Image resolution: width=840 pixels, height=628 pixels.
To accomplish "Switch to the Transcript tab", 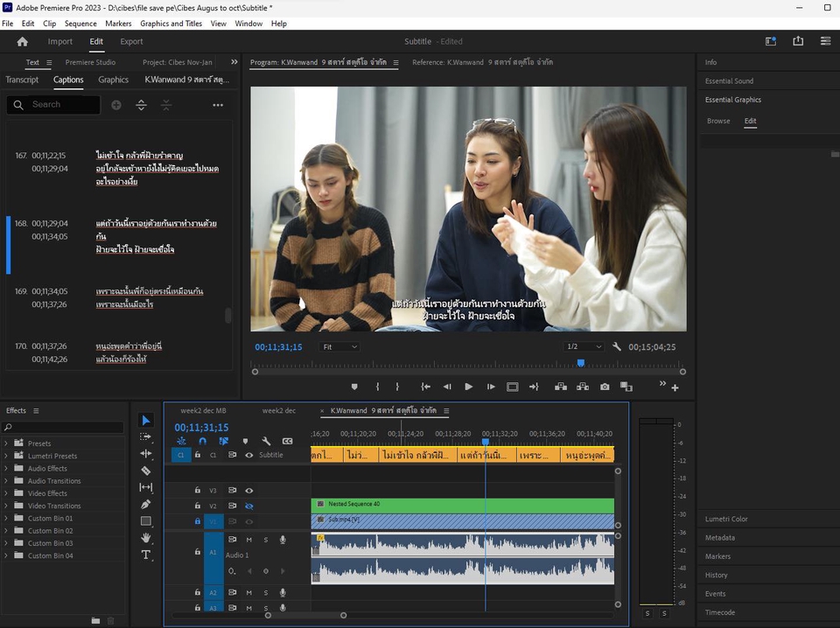I will tap(22, 80).
